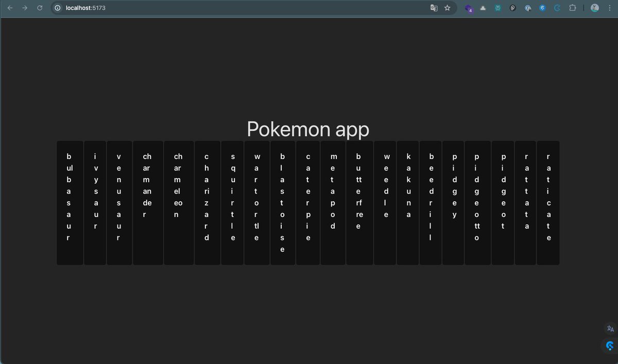
Task: Click the white hat-shaped extension icon
Action: [x=483, y=8]
